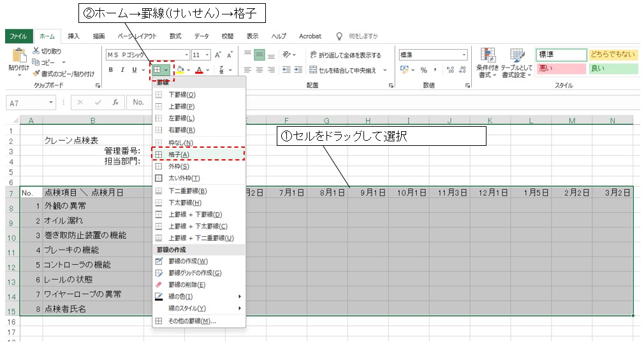644x349 pixels.
Task: Click the Bold (B) formatting button
Action: [x=111, y=70]
